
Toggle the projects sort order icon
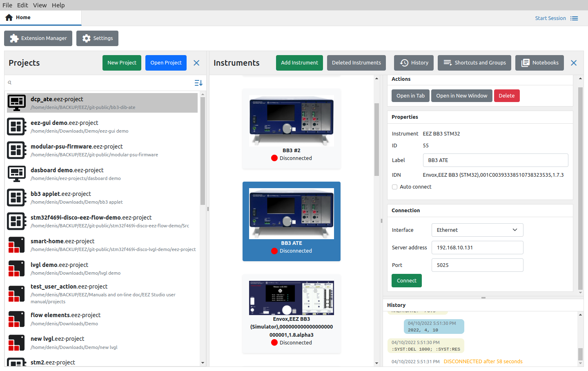tap(198, 83)
